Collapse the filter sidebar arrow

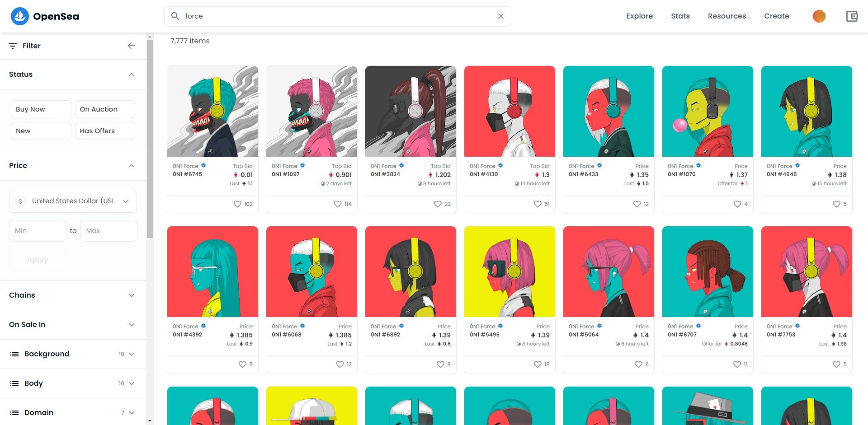coord(131,46)
